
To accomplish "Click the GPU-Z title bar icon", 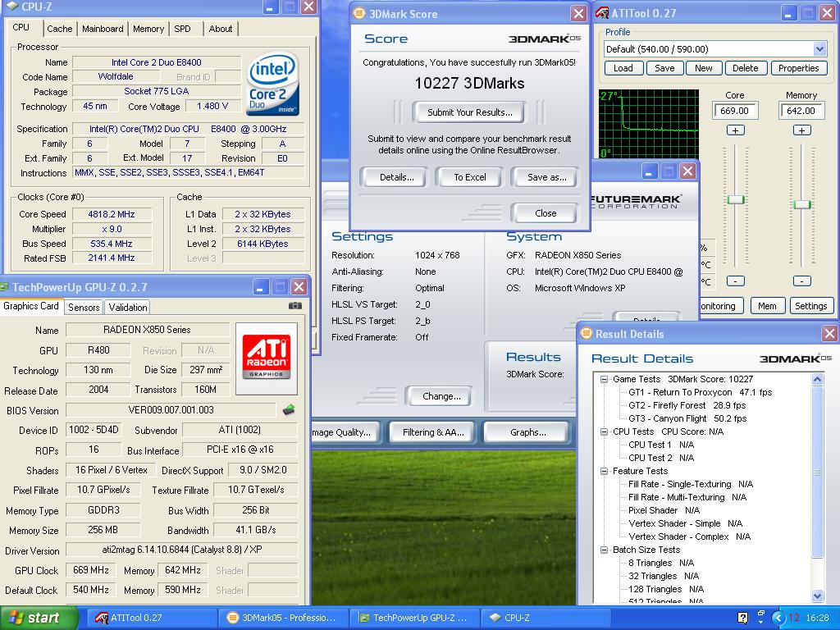I will pyautogui.click(x=4, y=287).
